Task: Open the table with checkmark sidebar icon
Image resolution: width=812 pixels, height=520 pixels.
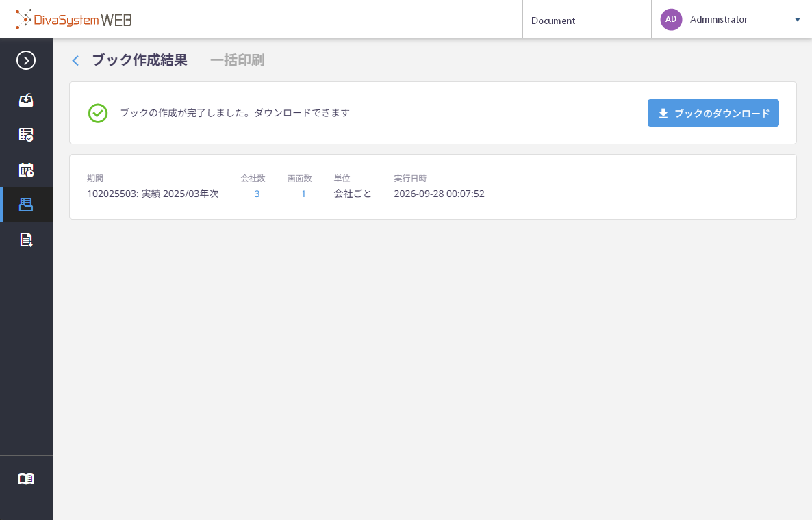Action: coord(26,135)
